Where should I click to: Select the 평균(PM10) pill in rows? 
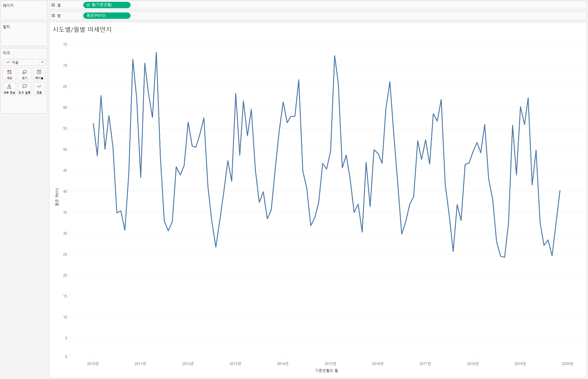[x=107, y=16]
